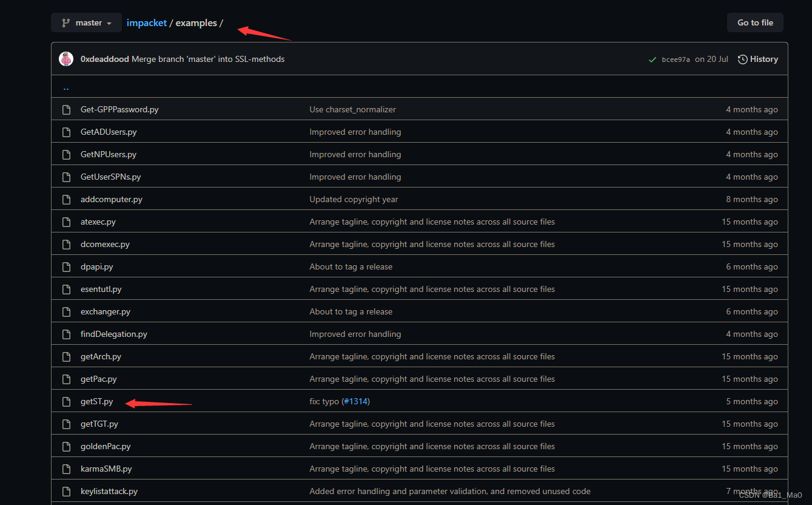The height and width of the screenshot is (505, 812).
Task: Click the clock icon next to History
Action: click(x=742, y=59)
